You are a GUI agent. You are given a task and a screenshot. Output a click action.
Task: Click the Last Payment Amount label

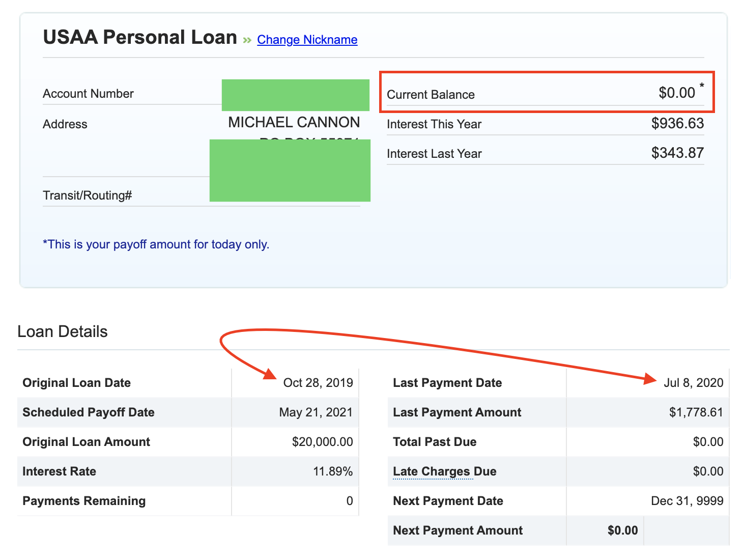tap(457, 412)
